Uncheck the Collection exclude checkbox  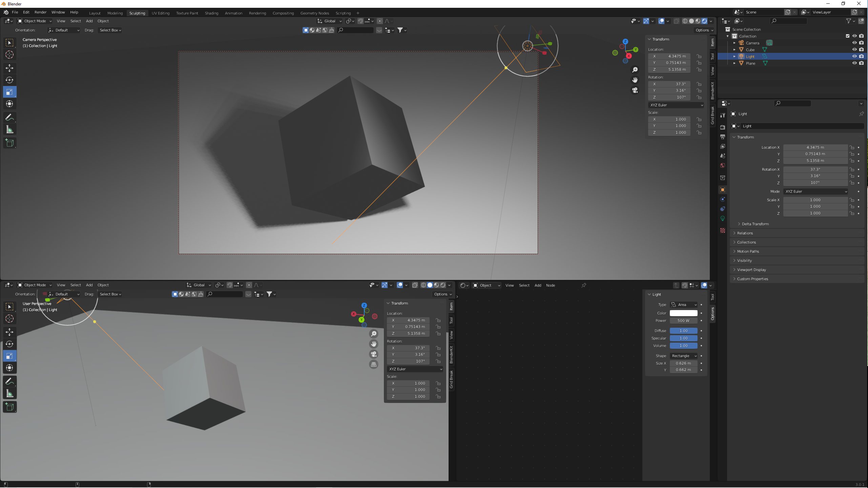pos(847,36)
